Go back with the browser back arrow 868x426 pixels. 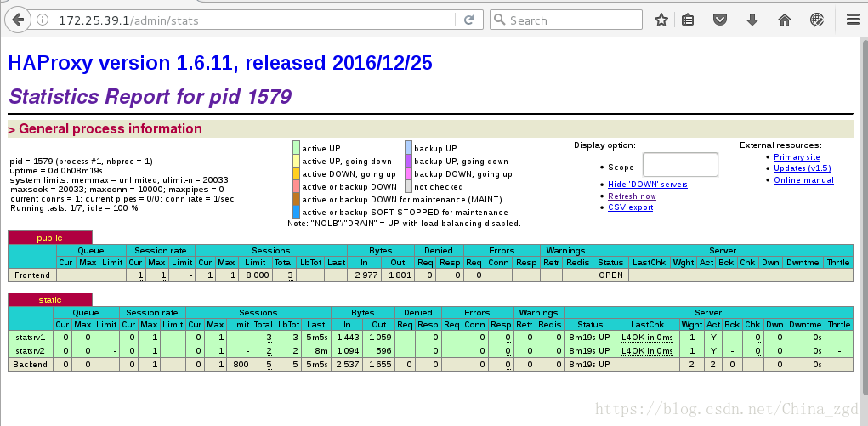coord(18,20)
